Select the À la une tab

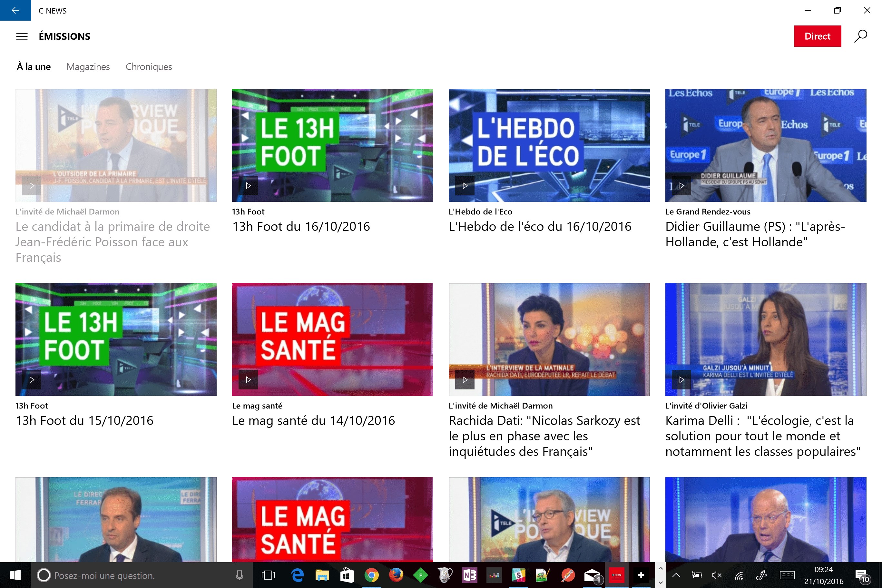(34, 67)
